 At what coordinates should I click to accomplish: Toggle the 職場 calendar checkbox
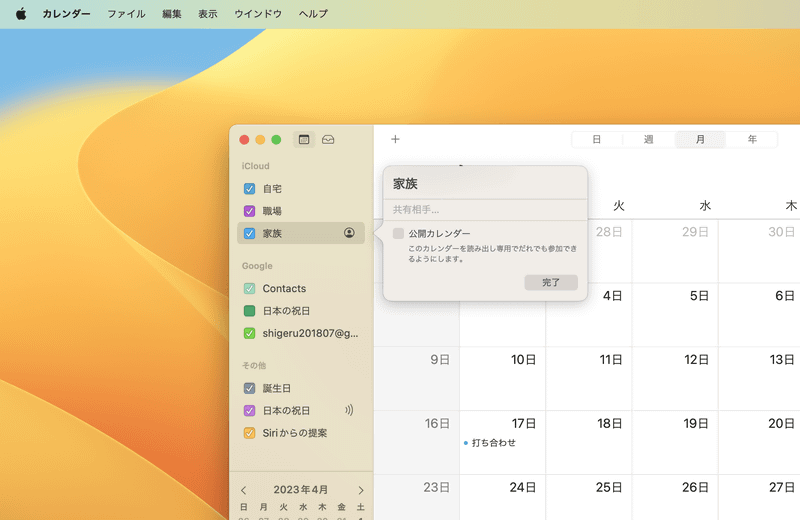pos(249,211)
